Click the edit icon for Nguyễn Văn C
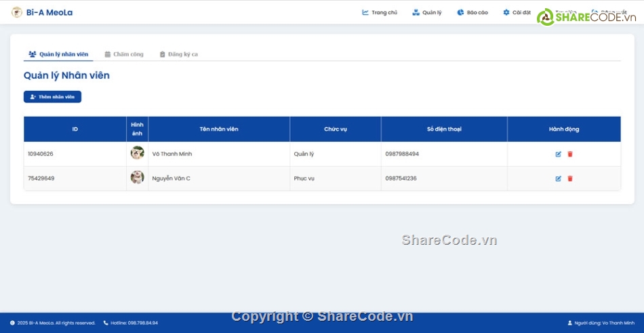 tap(558, 178)
